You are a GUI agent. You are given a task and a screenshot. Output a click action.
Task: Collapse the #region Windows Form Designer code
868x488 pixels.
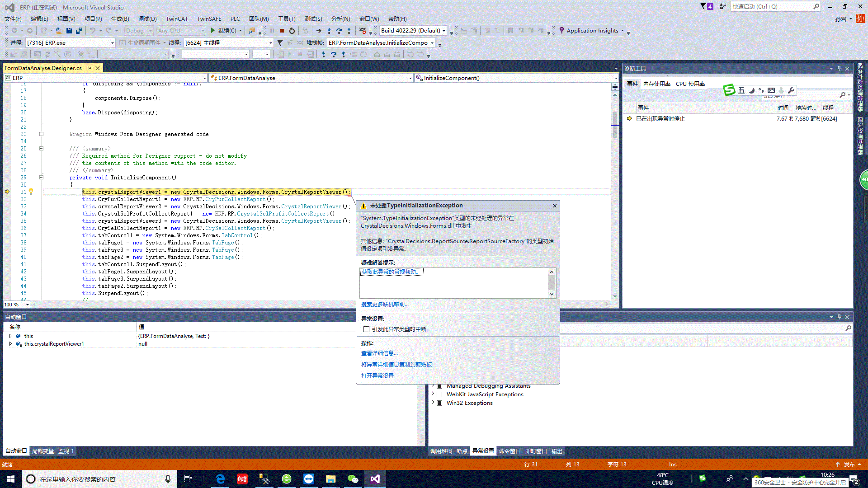41,134
